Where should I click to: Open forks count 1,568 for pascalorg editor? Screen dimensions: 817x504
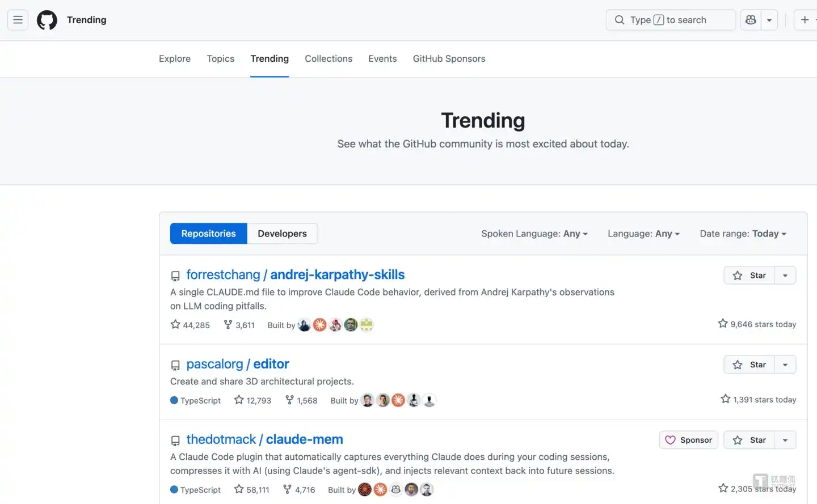tap(301, 400)
